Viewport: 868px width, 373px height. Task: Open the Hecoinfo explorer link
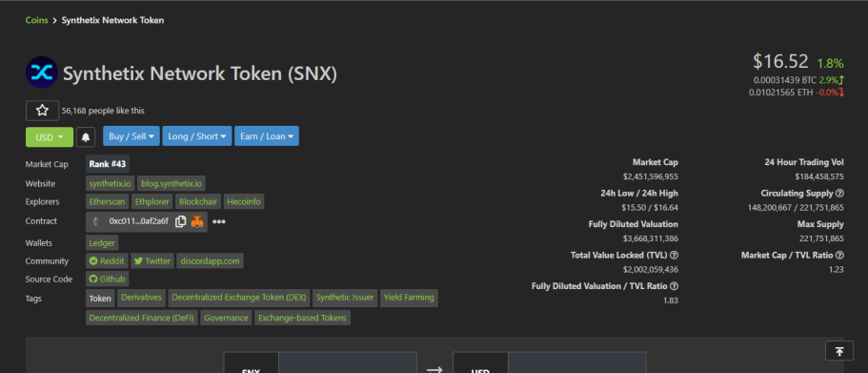244,201
